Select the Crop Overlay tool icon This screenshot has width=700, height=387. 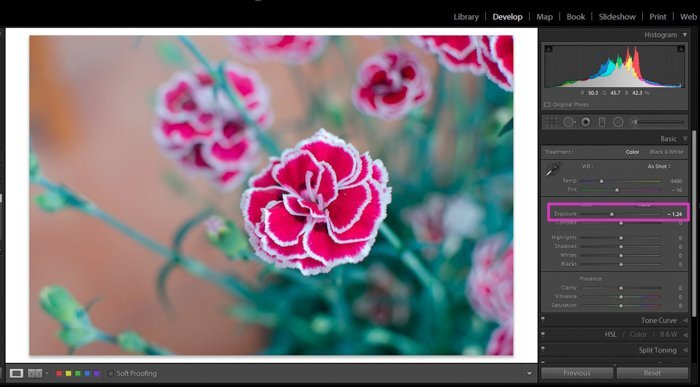551,122
